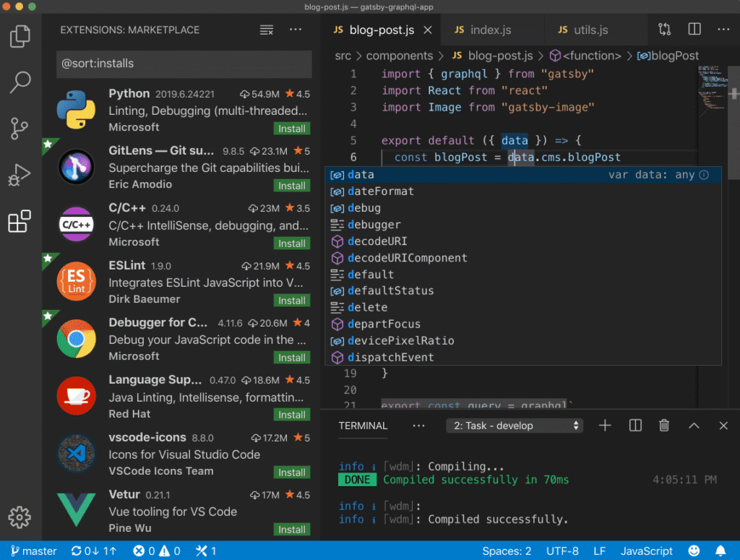Select 'data' in the autocomplete suggestion list
The image size is (740, 560).
361,174
